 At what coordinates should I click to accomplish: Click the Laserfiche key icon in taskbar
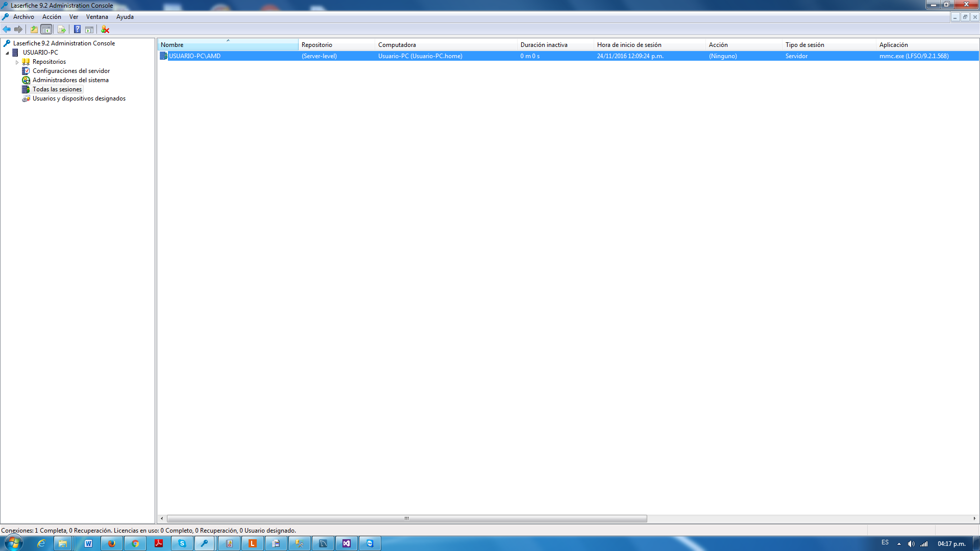pos(205,543)
